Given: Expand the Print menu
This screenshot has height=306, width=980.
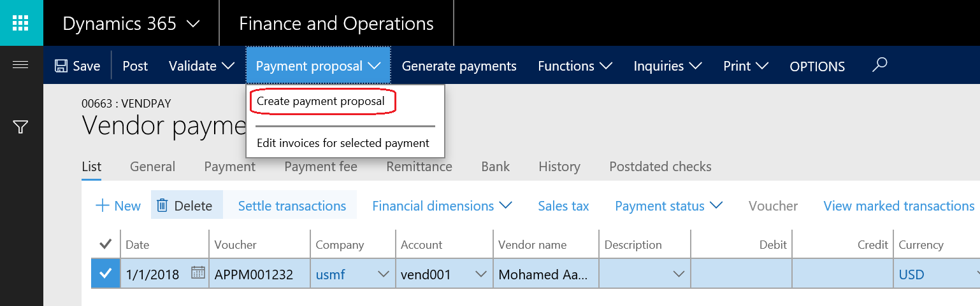Looking at the screenshot, I should pos(746,66).
